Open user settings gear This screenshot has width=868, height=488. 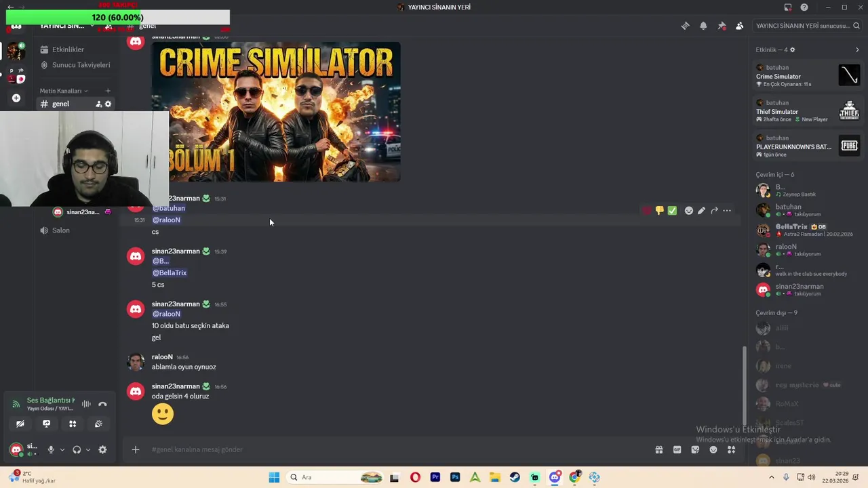click(102, 449)
